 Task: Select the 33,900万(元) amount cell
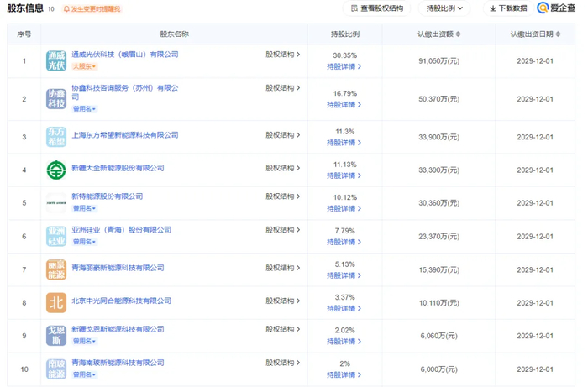tap(439, 137)
